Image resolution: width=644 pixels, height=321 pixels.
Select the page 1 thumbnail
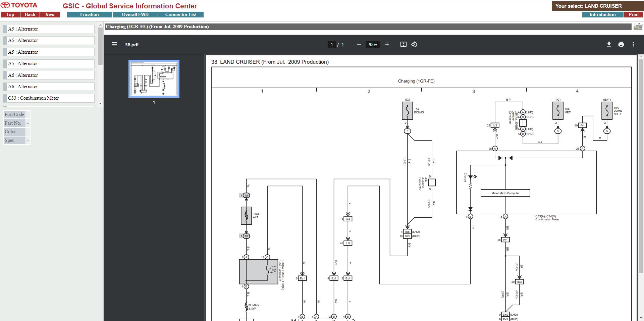pyautogui.click(x=154, y=79)
